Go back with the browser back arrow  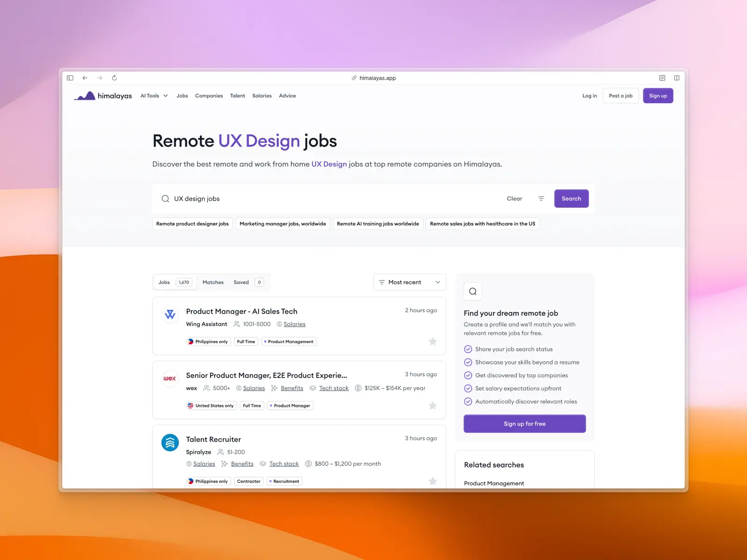85,78
